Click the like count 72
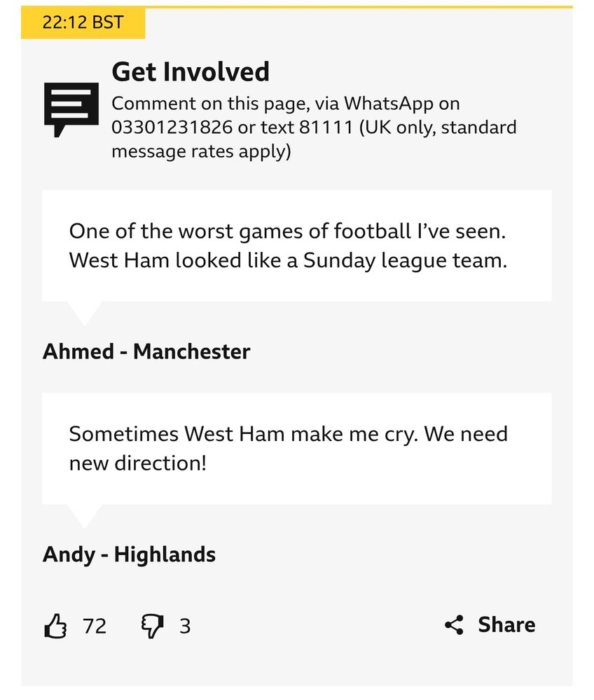Viewport: 594px width, 700px height. [95, 625]
